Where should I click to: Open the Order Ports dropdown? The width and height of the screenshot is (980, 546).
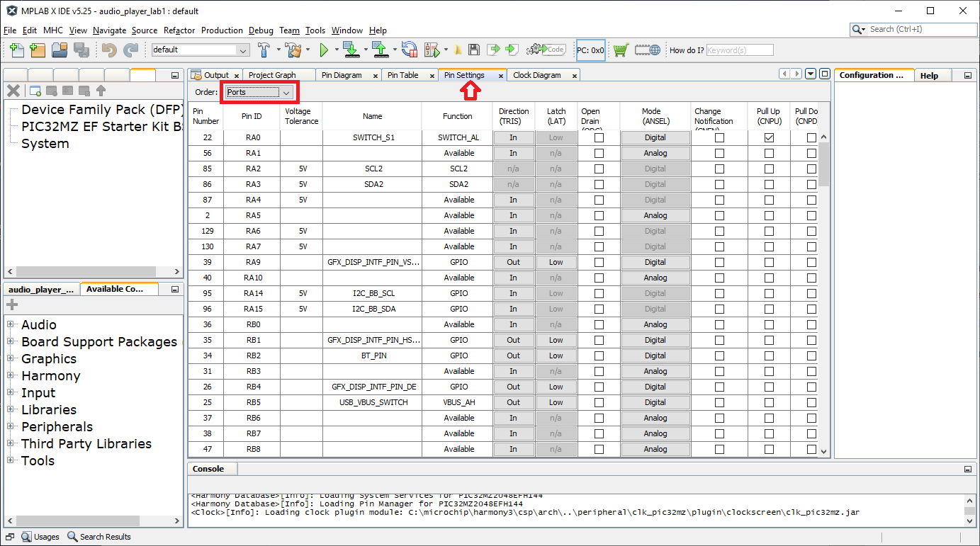[x=259, y=92]
